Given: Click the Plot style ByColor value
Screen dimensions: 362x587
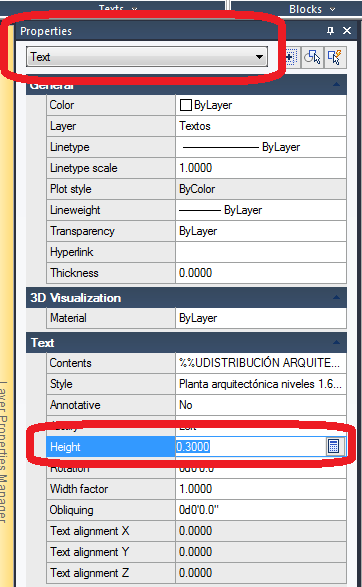Looking at the screenshot, I should (261, 189).
